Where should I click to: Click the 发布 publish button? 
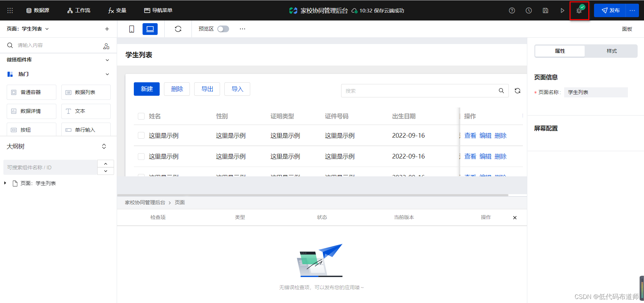coord(610,10)
